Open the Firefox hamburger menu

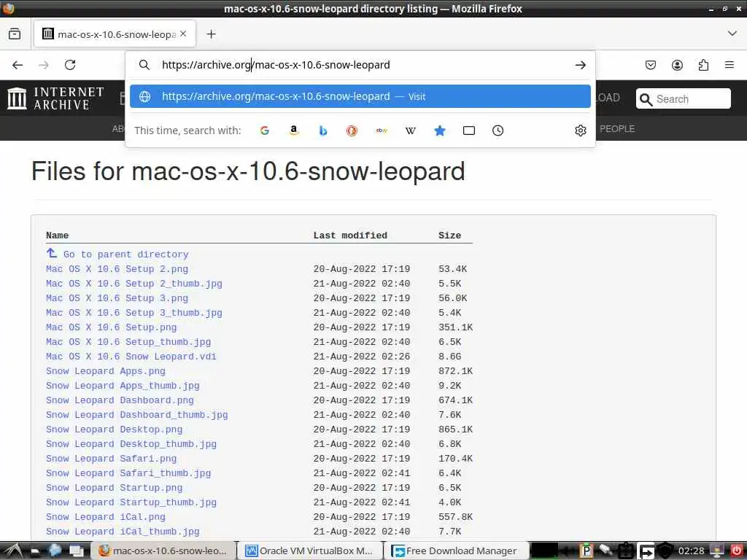click(729, 65)
